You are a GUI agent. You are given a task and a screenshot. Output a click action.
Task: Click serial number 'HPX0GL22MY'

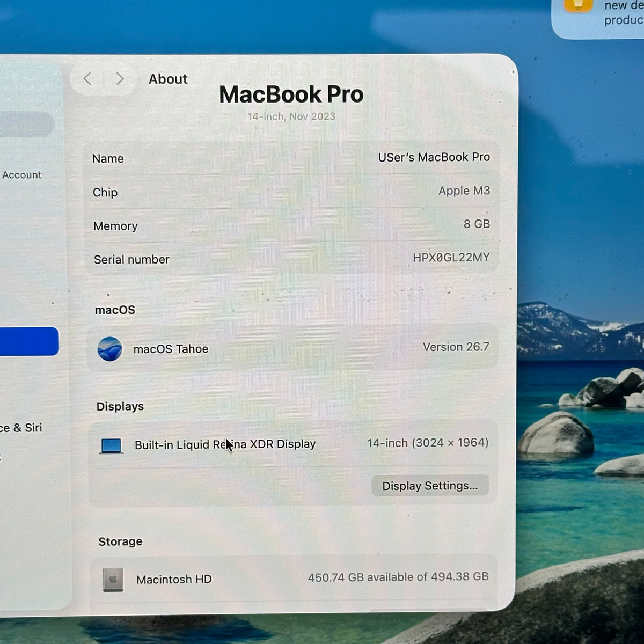451,258
